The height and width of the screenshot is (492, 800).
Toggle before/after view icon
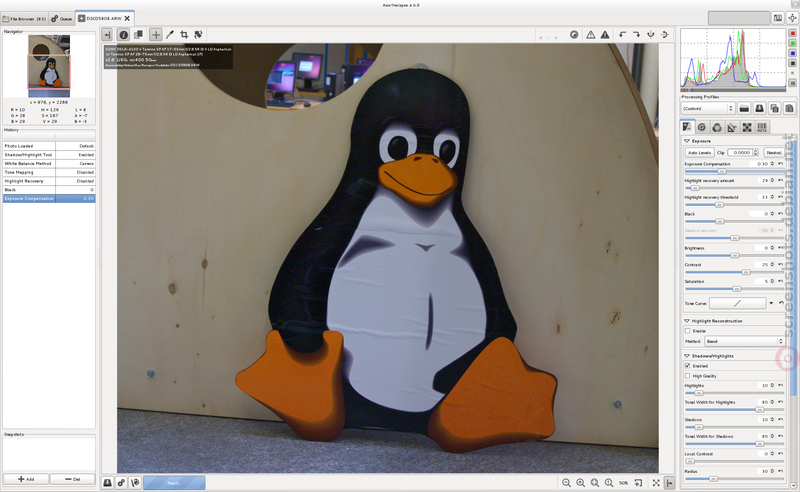(x=138, y=35)
